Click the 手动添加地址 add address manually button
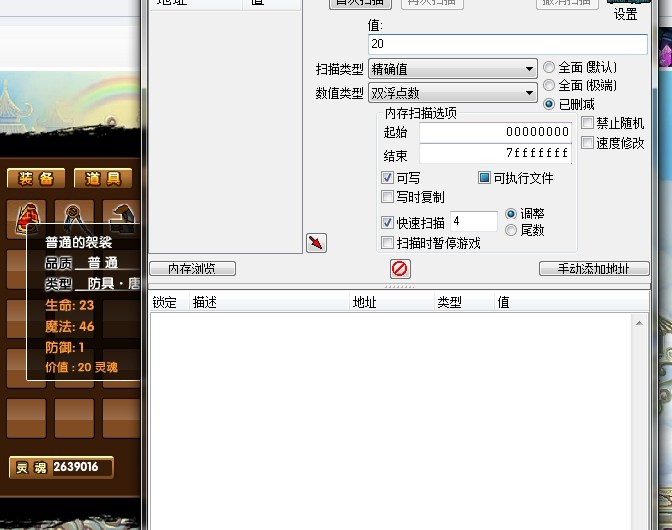Screen dimensions: 672x530 coord(594,269)
